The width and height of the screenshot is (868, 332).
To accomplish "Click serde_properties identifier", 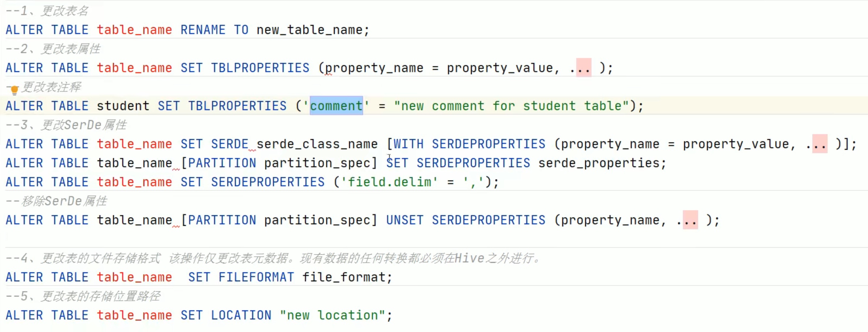I will pyautogui.click(x=599, y=163).
